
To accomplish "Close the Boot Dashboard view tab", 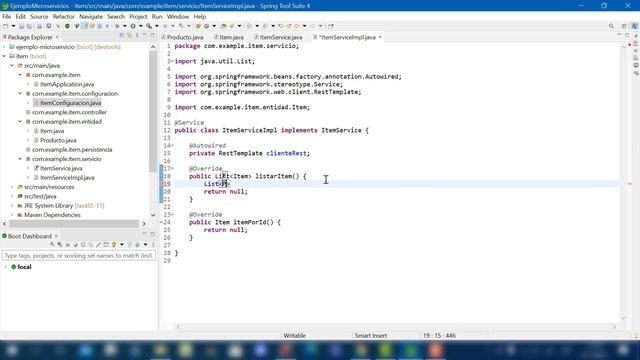I will pyautogui.click(x=56, y=236).
